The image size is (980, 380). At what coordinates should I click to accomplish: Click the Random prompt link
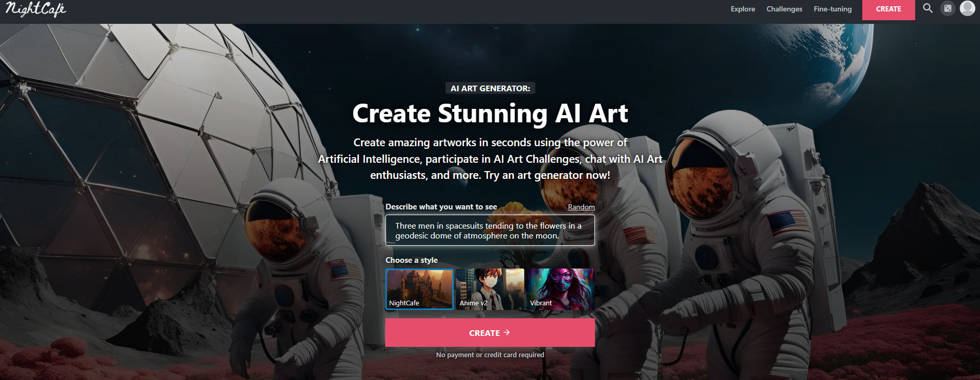(581, 207)
